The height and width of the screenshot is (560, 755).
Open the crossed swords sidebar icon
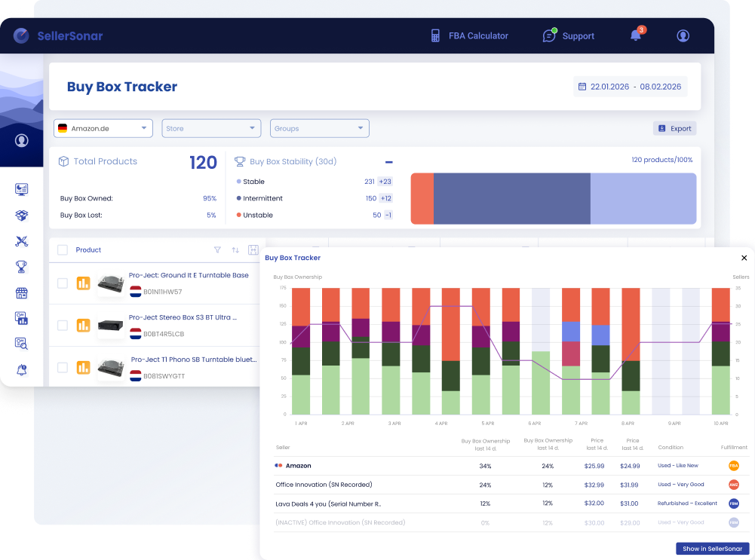pyautogui.click(x=21, y=241)
